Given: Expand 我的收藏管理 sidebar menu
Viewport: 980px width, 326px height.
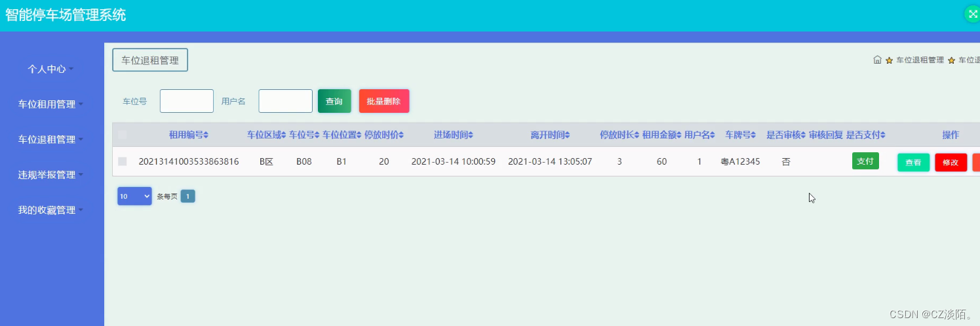Looking at the screenshot, I should [x=50, y=210].
